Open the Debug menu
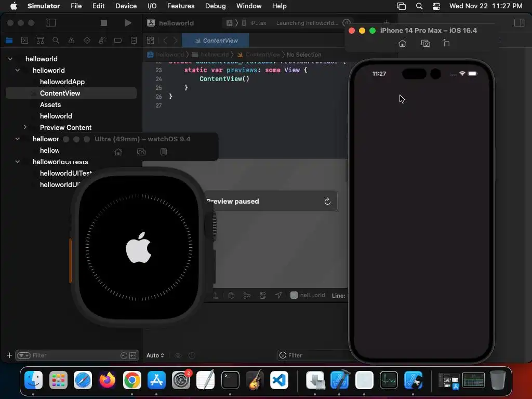The image size is (532, 399). [x=216, y=6]
